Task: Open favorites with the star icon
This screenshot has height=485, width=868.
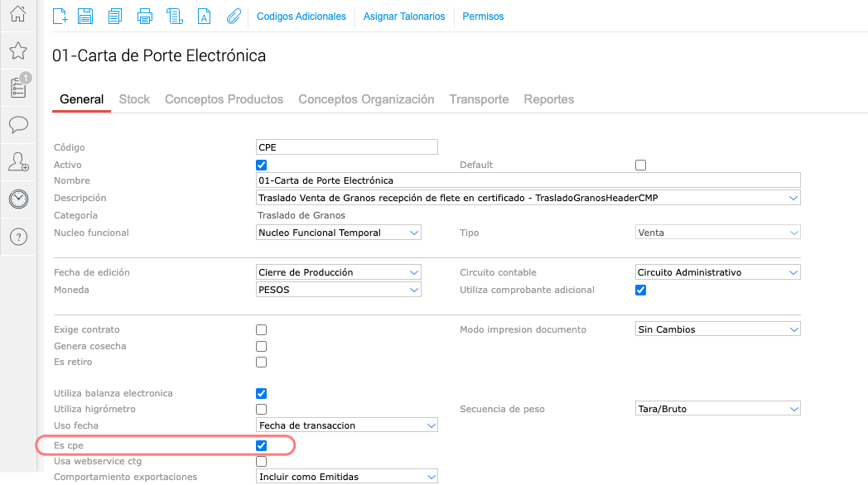Action: [17, 51]
